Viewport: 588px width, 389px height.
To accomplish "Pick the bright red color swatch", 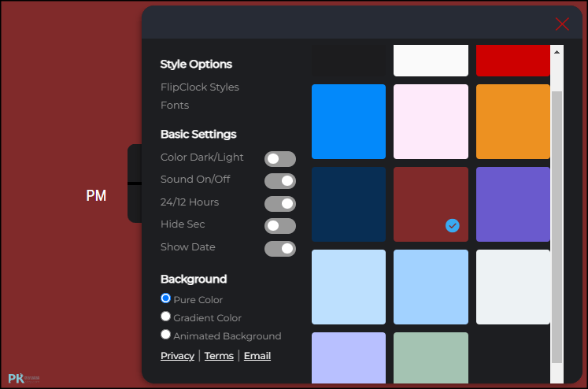I will [x=513, y=61].
